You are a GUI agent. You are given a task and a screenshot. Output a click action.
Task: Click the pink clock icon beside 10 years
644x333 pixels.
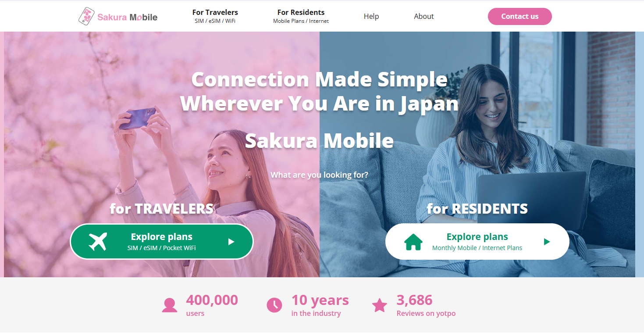[274, 305]
